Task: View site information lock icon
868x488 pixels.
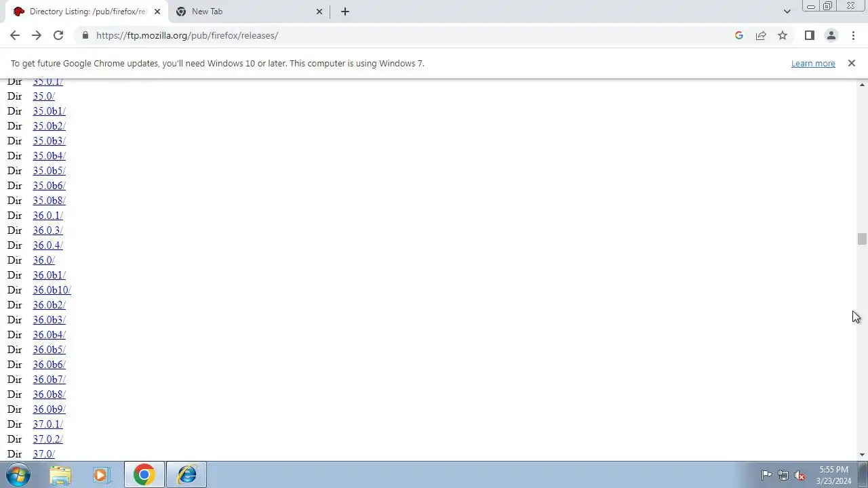Action: click(x=85, y=35)
